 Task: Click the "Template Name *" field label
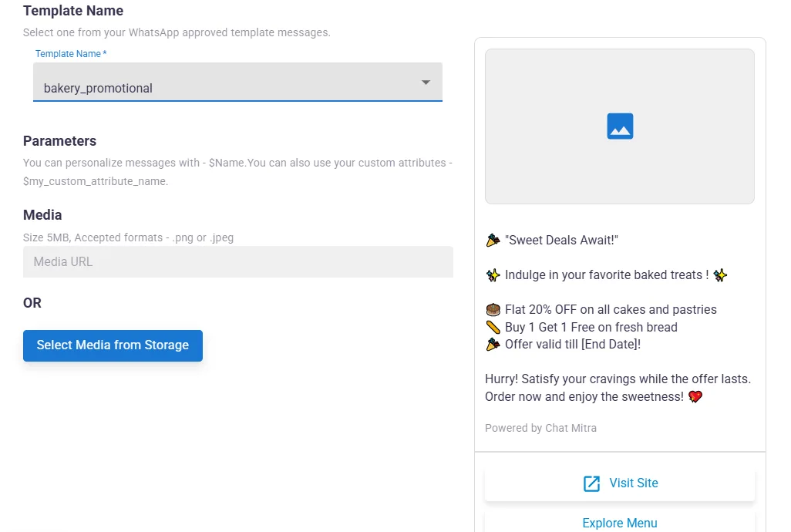[x=71, y=54]
